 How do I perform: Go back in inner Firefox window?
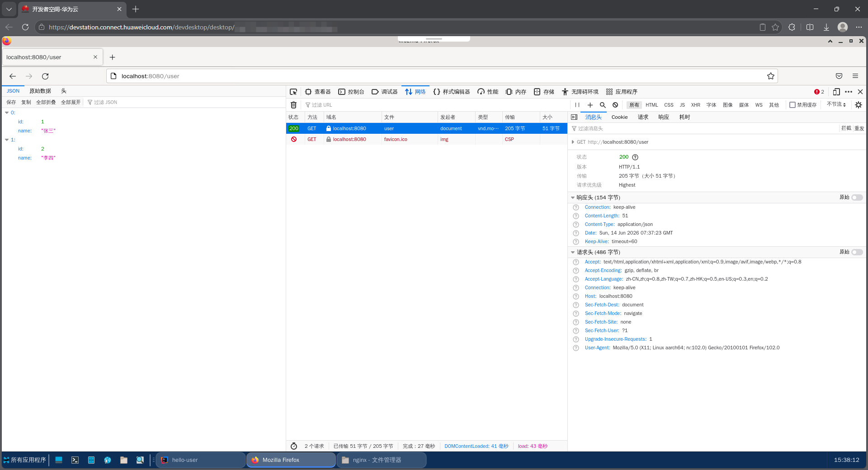click(x=13, y=76)
